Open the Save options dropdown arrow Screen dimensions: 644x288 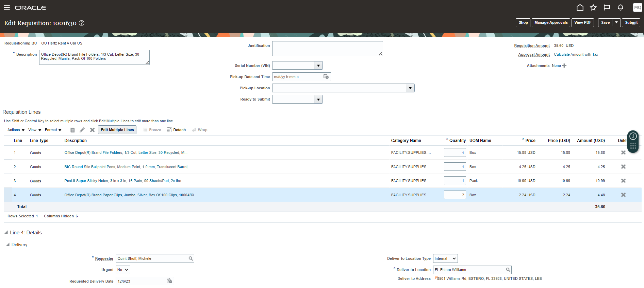pos(616,22)
